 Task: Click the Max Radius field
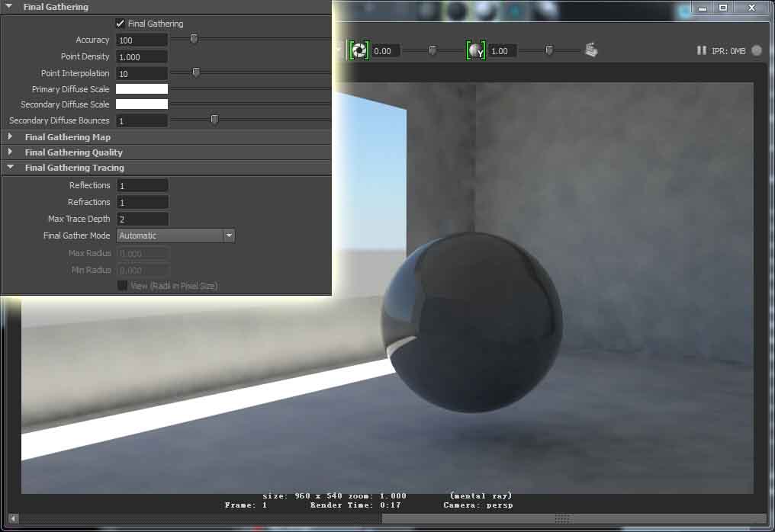coord(143,253)
